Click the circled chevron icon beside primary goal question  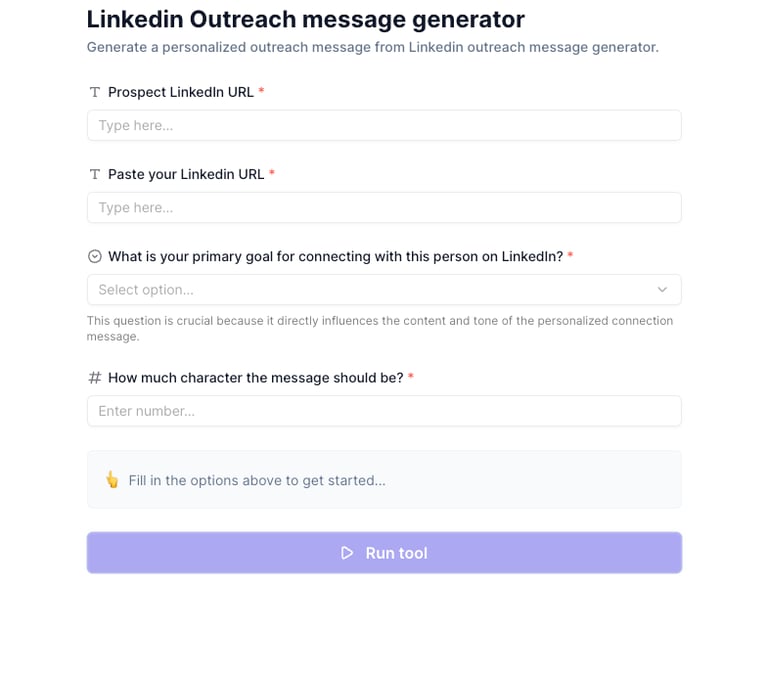pyautogui.click(x=95, y=256)
